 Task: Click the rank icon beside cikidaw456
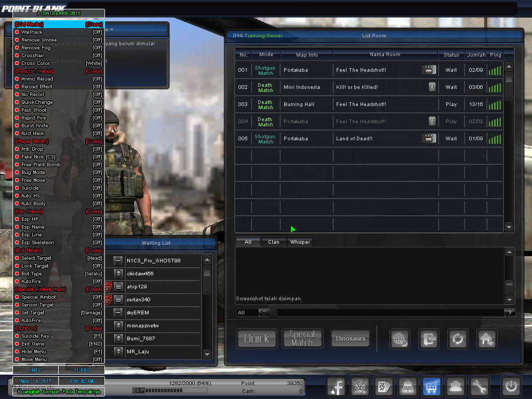118,273
